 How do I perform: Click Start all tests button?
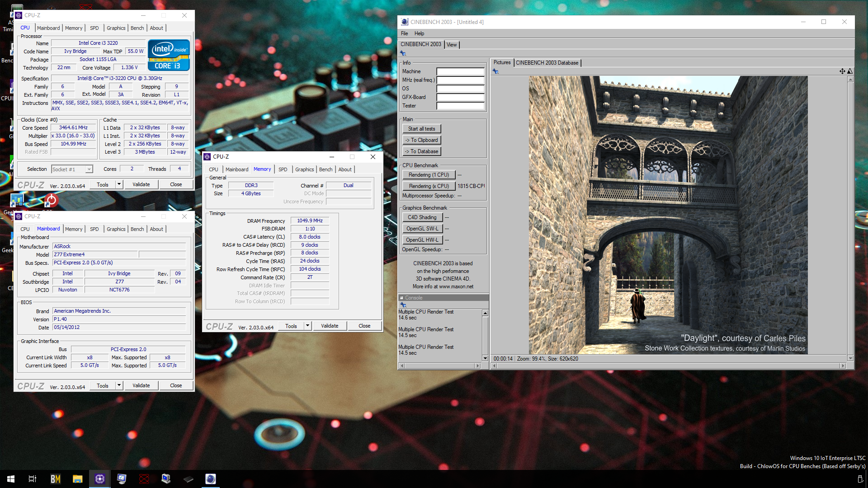(421, 129)
